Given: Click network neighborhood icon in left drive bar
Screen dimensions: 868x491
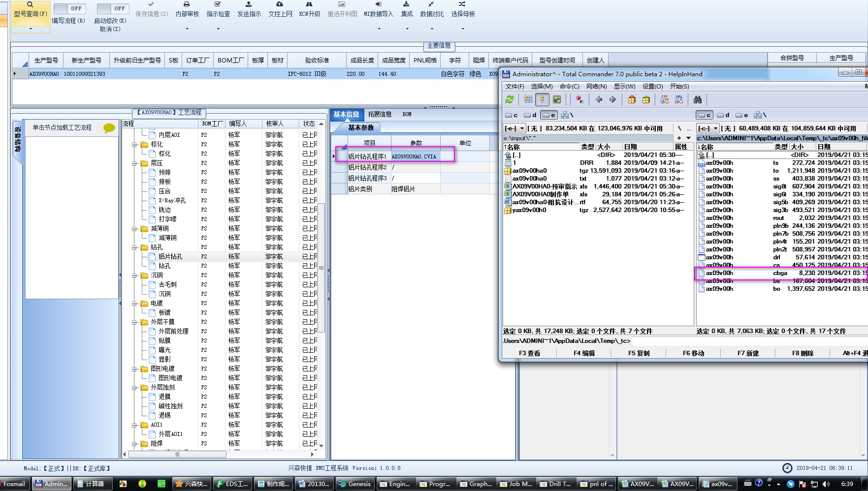Looking at the screenshot, I should (x=565, y=115).
